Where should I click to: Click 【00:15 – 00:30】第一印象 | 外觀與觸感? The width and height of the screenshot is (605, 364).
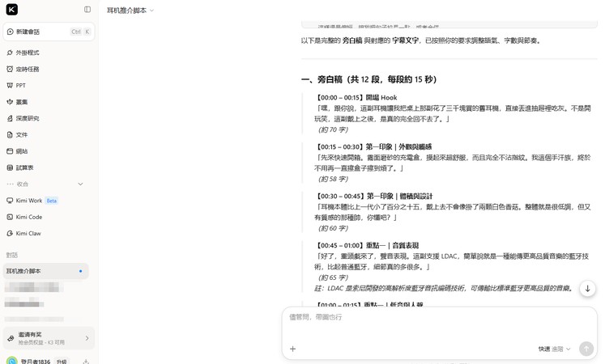point(373,146)
